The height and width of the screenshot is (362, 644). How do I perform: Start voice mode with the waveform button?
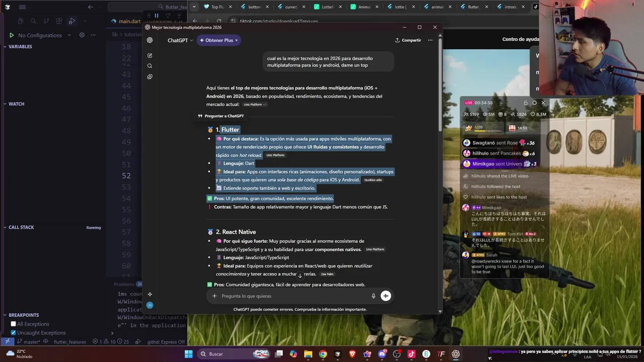[x=385, y=296]
